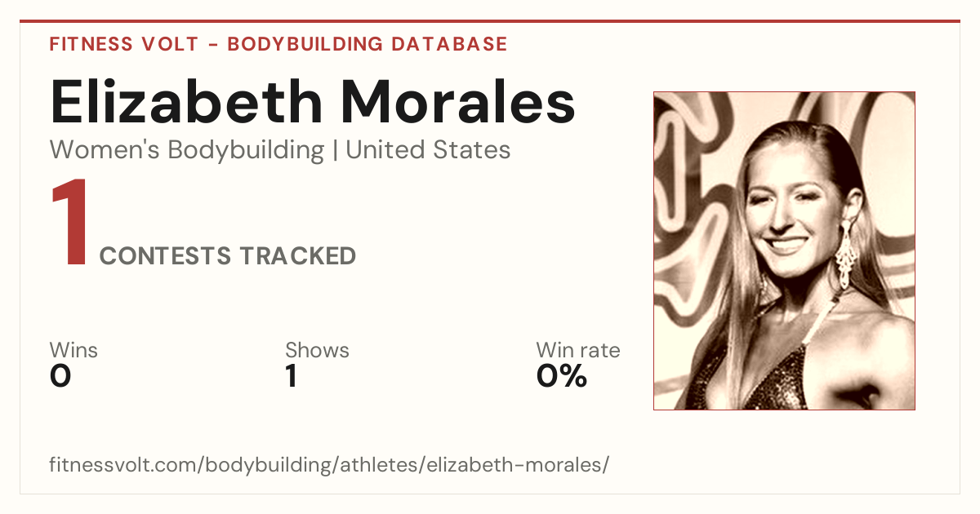This screenshot has width=980, height=514.
Task: Select the Women's Bodybuilding category text
Action: pyautogui.click(x=187, y=150)
